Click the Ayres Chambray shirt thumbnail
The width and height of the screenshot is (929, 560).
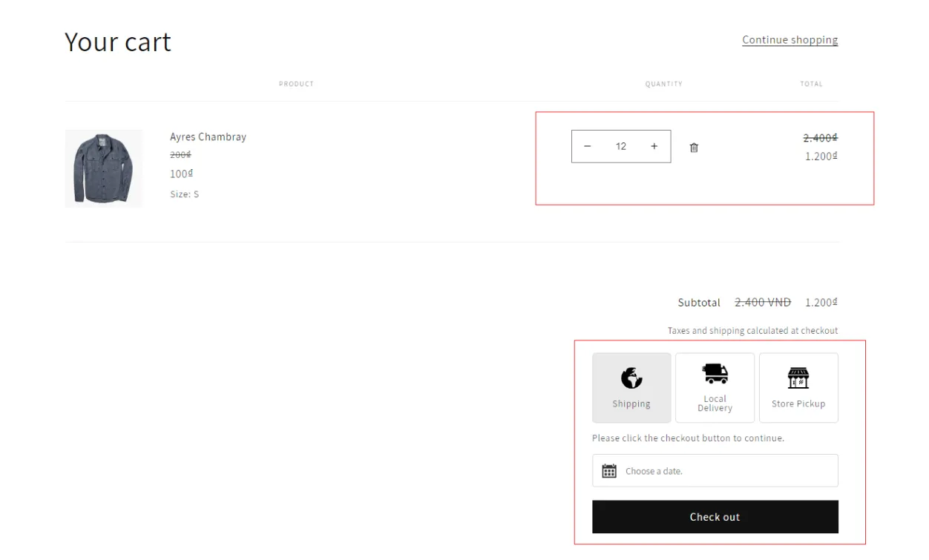click(104, 168)
